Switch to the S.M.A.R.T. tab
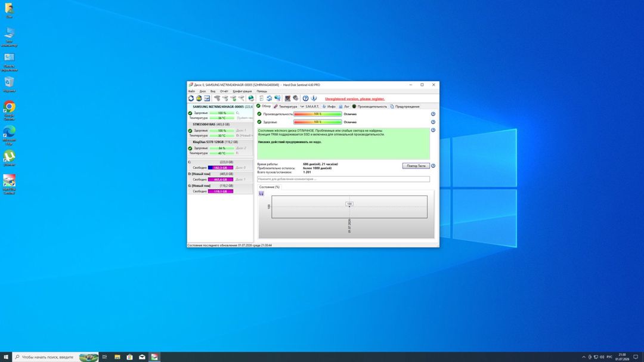The height and width of the screenshot is (362, 644). coord(309,106)
